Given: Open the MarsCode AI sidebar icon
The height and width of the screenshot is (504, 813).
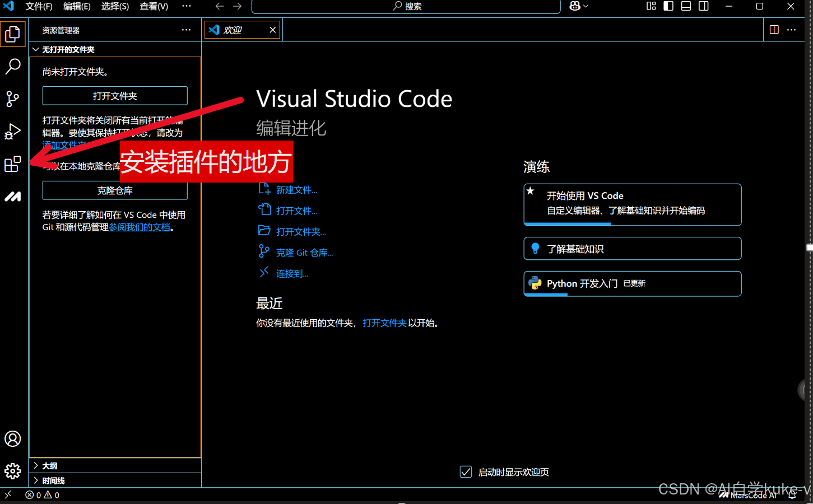Looking at the screenshot, I should 13,197.
